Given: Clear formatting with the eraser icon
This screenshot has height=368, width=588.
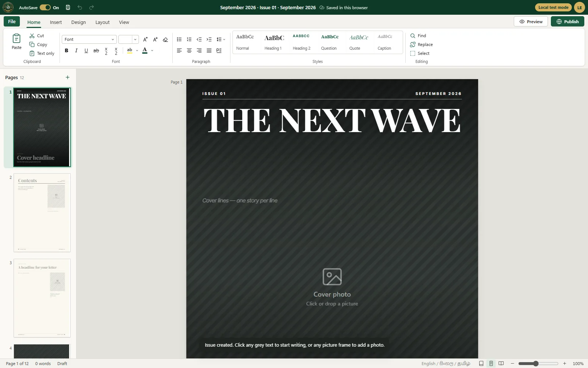Looking at the screenshot, I should [x=165, y=39].
